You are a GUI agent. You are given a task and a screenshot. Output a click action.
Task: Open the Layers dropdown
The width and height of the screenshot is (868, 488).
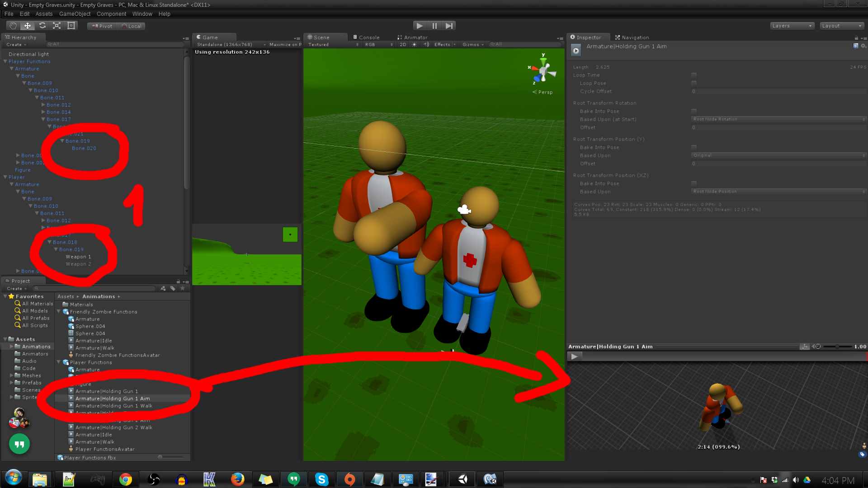(792, 26)
